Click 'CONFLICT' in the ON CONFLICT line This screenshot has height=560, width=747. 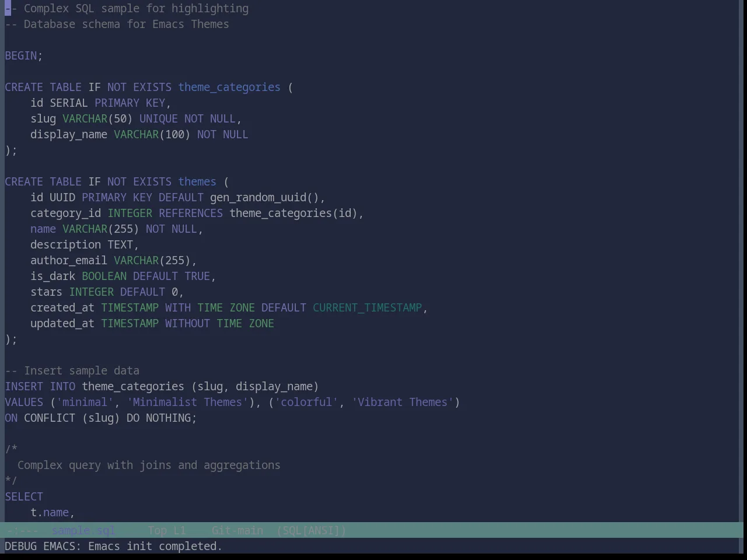[50, 418]
